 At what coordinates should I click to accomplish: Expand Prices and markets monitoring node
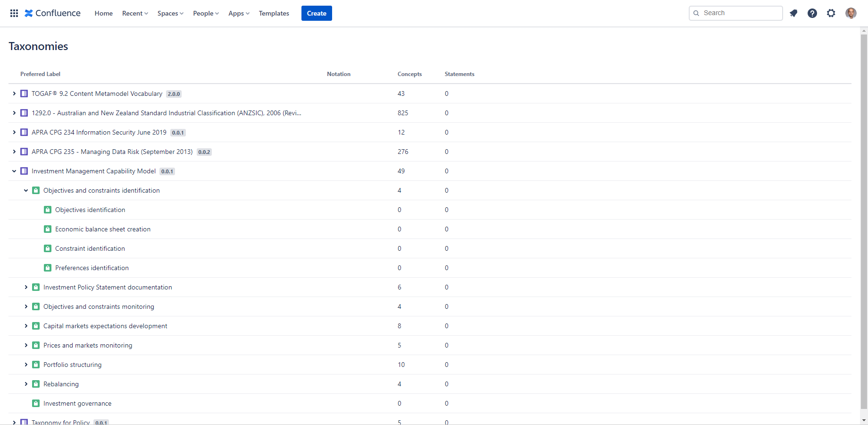(26, 345)
